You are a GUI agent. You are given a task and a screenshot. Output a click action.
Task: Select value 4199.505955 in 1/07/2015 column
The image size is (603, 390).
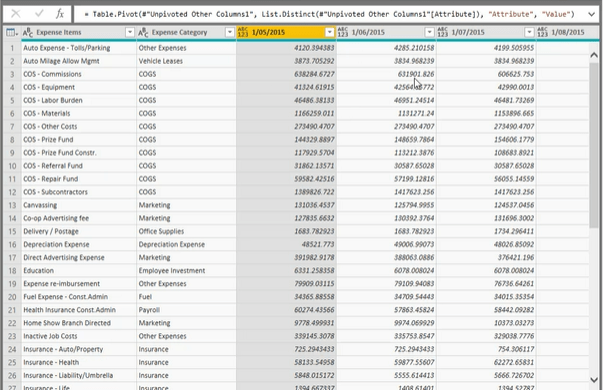coord(486,48)
